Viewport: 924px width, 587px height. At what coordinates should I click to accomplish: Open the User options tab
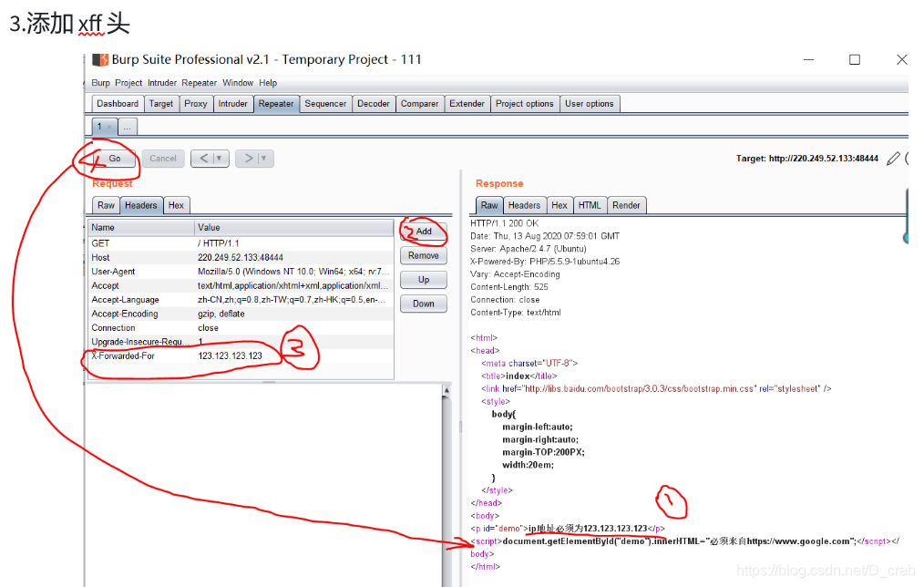[x=590, y=104]
